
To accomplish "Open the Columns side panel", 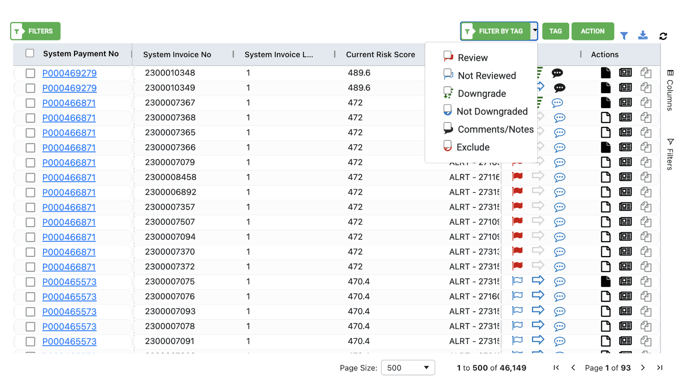I will click(670, 90).
